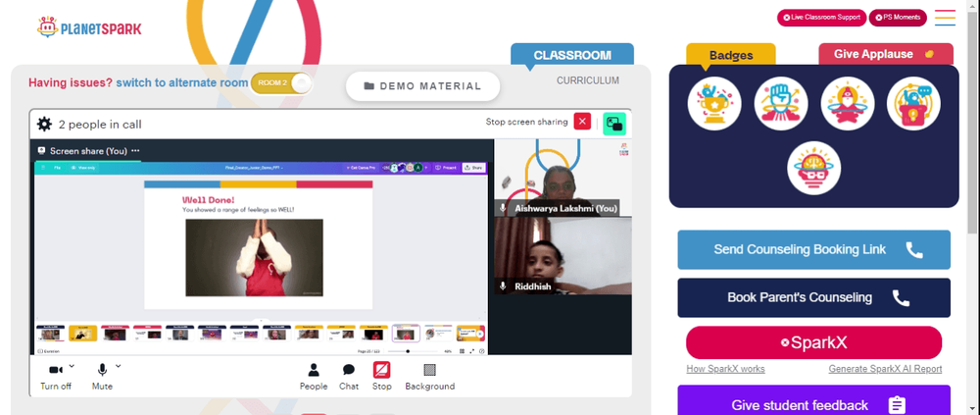Image resolution: width=980 pixels, height=415 pixels.
Task: Click Book Parent's Counseling button
Action: point(813,297)
